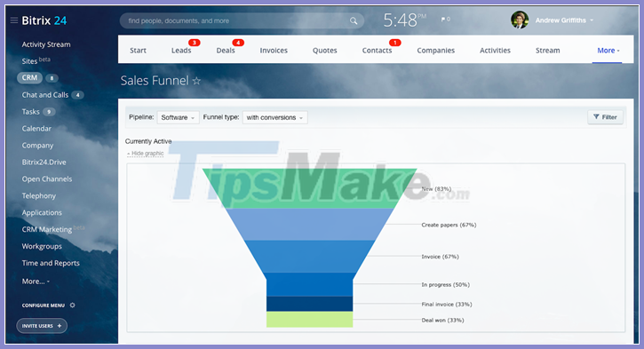The image size is (644, 349).
Task: Select CRM in the sidebar
Action: coord(29,77)
